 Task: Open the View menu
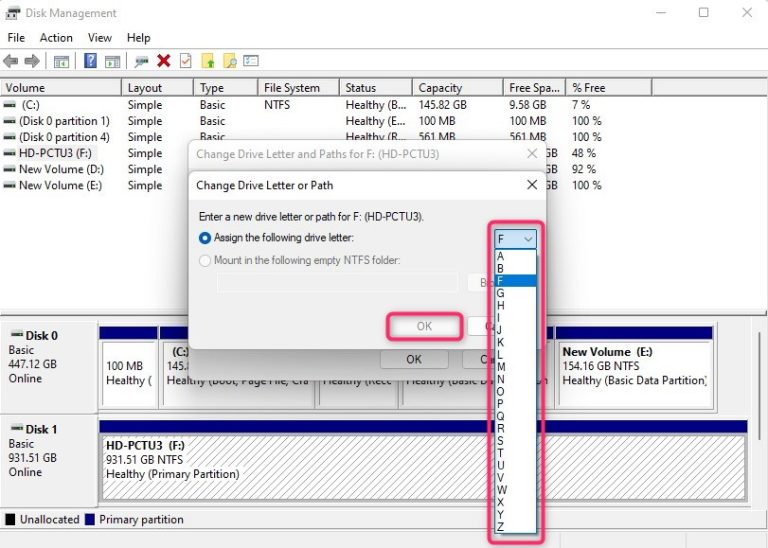[100, 38]
